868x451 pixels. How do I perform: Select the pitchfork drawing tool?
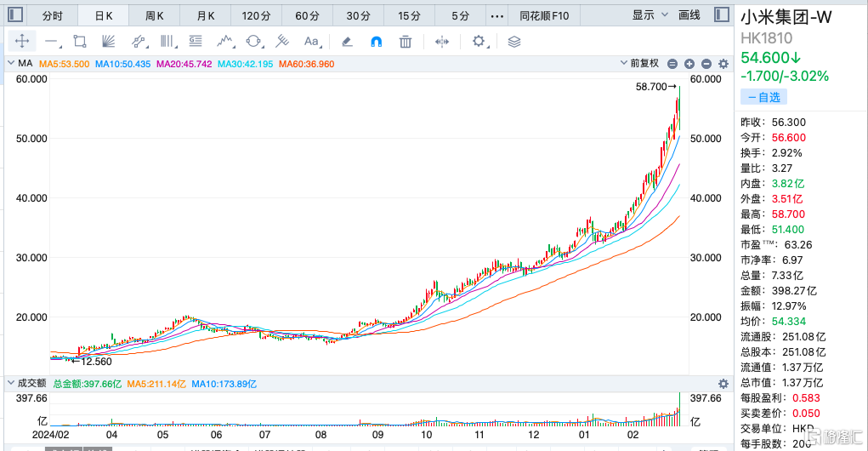[x=282, y=42]
